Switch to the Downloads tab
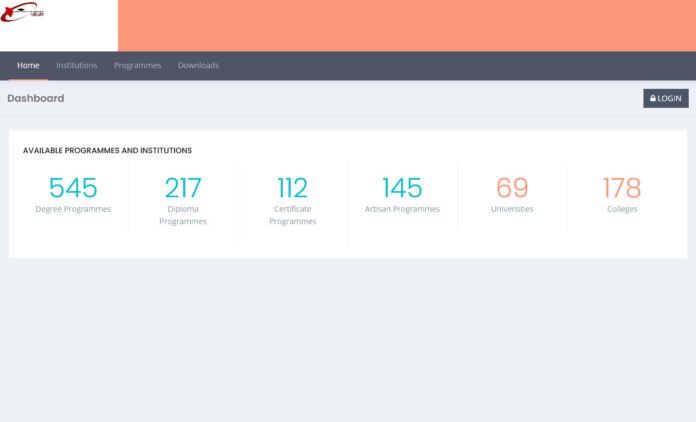Screen dimensions: 696x422 point(198,66)
